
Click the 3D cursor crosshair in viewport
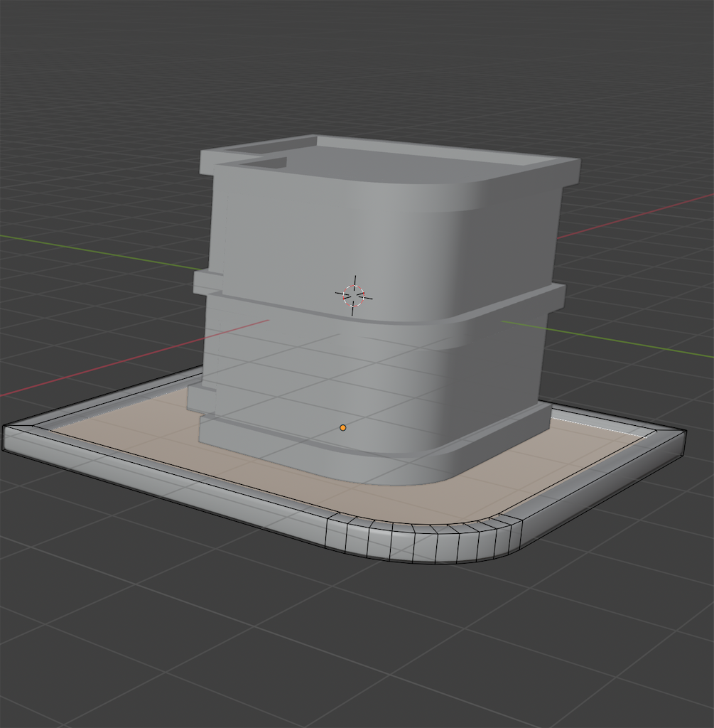click(354, 295)
